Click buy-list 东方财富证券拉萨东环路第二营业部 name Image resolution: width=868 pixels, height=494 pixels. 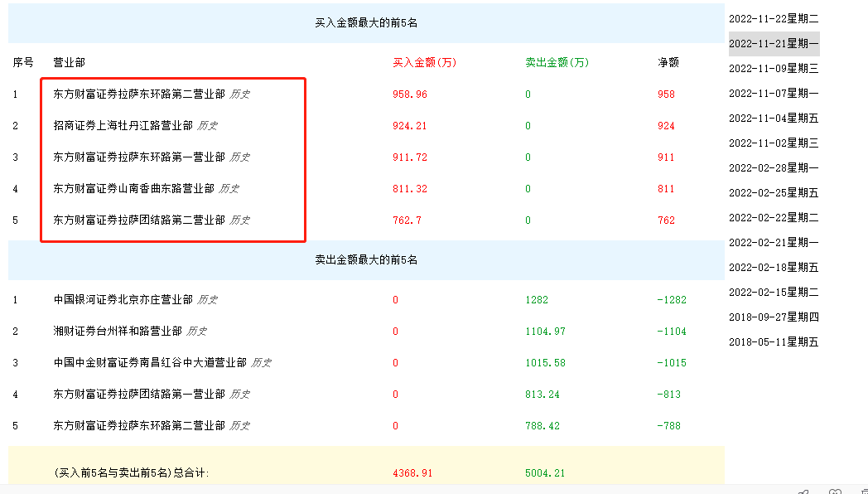tap(139, 94)
